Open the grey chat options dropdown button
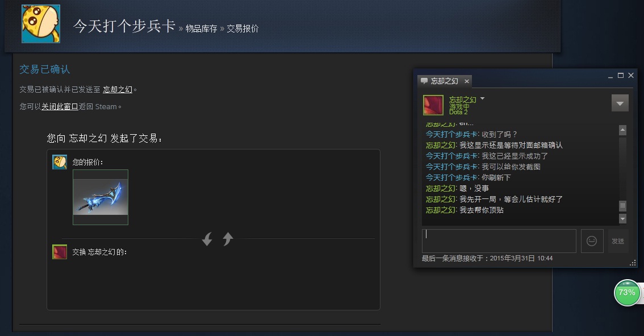Viewport: 644px width, 336px height. click(x=620, y=103)
